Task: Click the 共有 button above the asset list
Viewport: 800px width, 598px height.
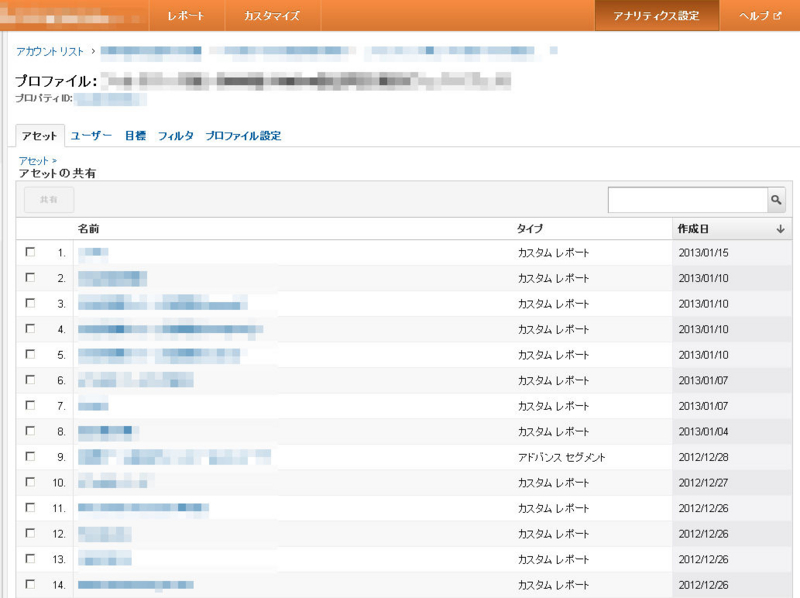Action: [47, 199]
